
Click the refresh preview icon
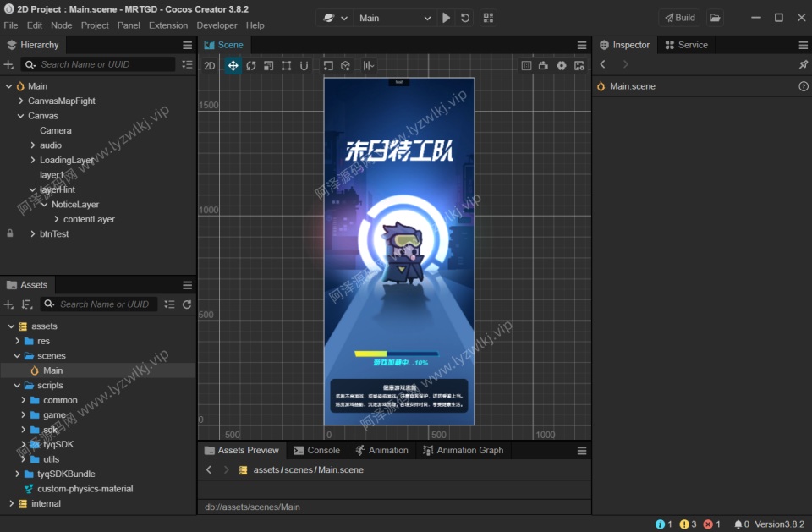click(x=465, y=18)
